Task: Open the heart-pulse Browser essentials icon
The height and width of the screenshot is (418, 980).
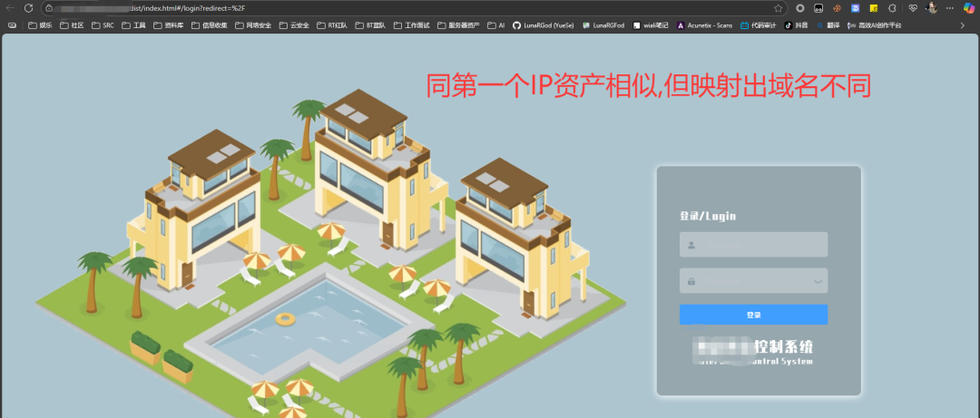Action: tap(913, 8)
